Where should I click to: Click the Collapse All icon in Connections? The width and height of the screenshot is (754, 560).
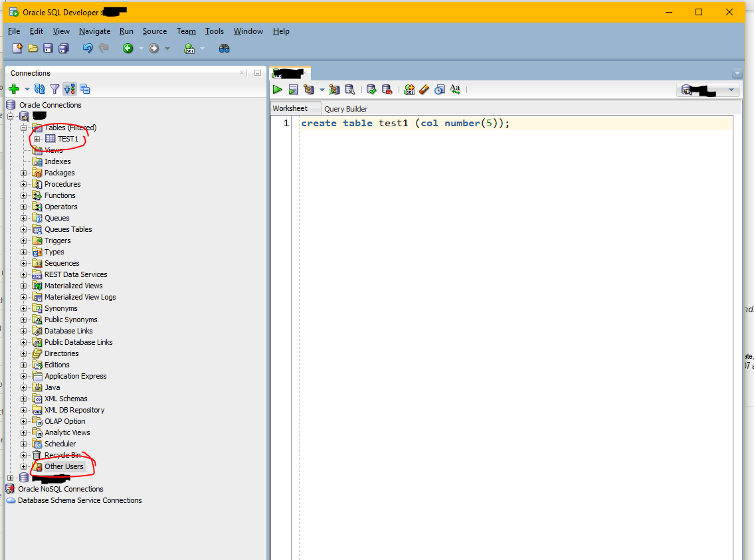85,89
